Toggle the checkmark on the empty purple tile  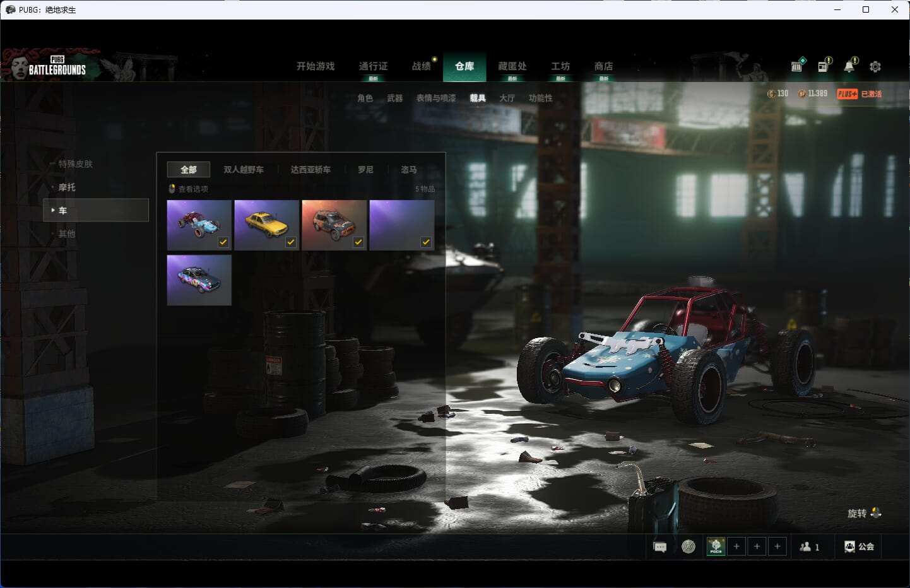click(426, 242)
